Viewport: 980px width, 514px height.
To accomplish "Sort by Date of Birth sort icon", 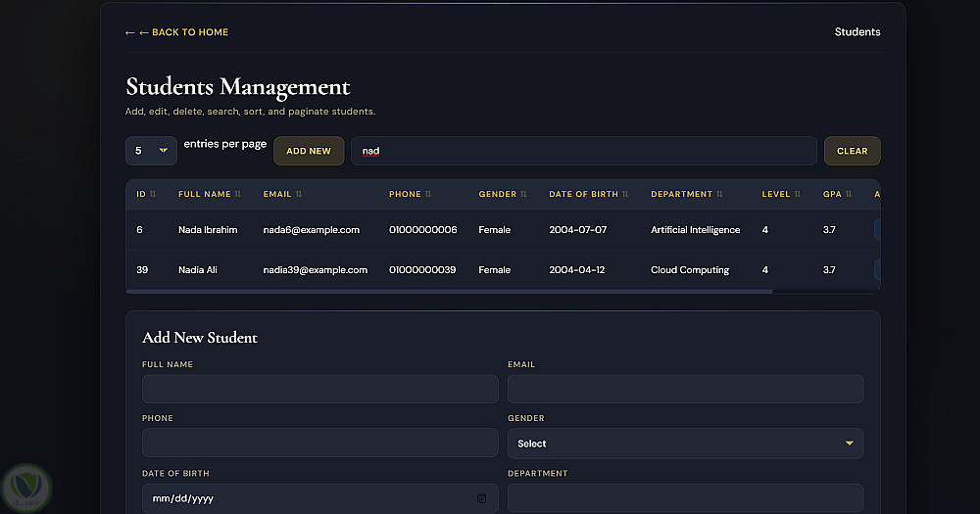I will (625, 194).
